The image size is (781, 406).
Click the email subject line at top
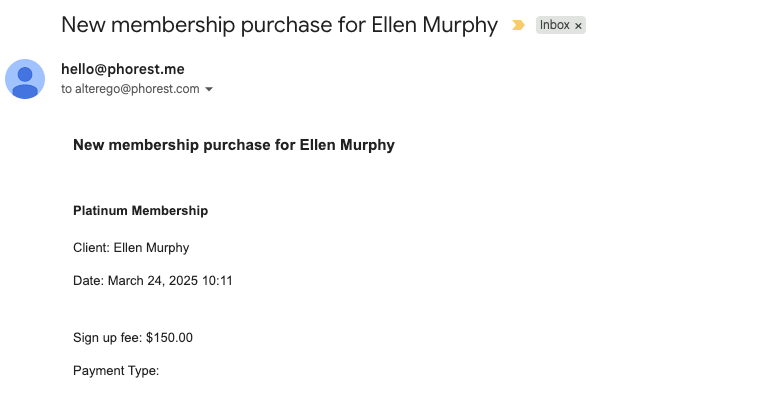tap(279, 25)
